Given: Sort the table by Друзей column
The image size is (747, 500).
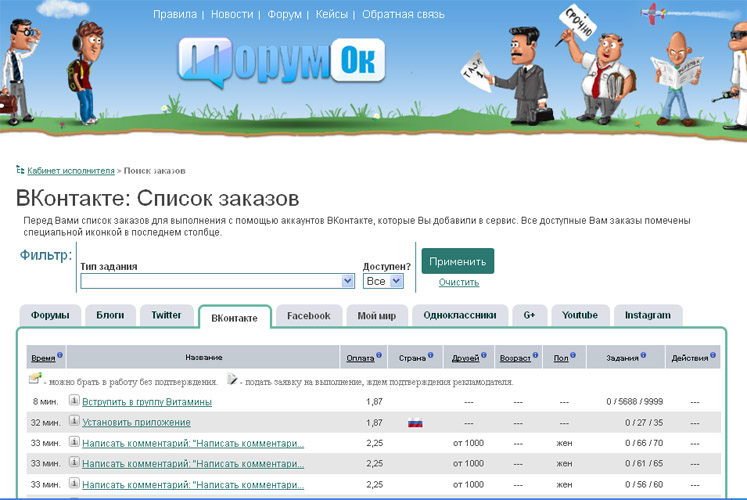Looking at the screenshot, I should point(465,359).
